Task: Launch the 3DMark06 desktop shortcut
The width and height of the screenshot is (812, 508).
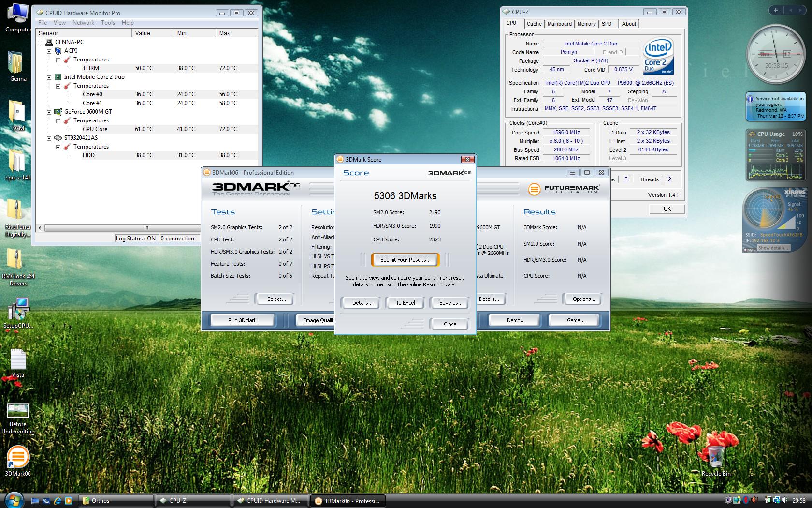Action: pyautogui.click(x=18, y=461)
